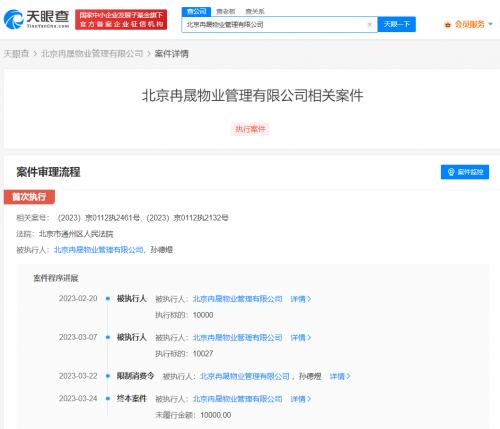Image resolution: width=500 pixels, height=429 pixels.
Task: Switch to the 查关系 search tab
Action: 255,11
